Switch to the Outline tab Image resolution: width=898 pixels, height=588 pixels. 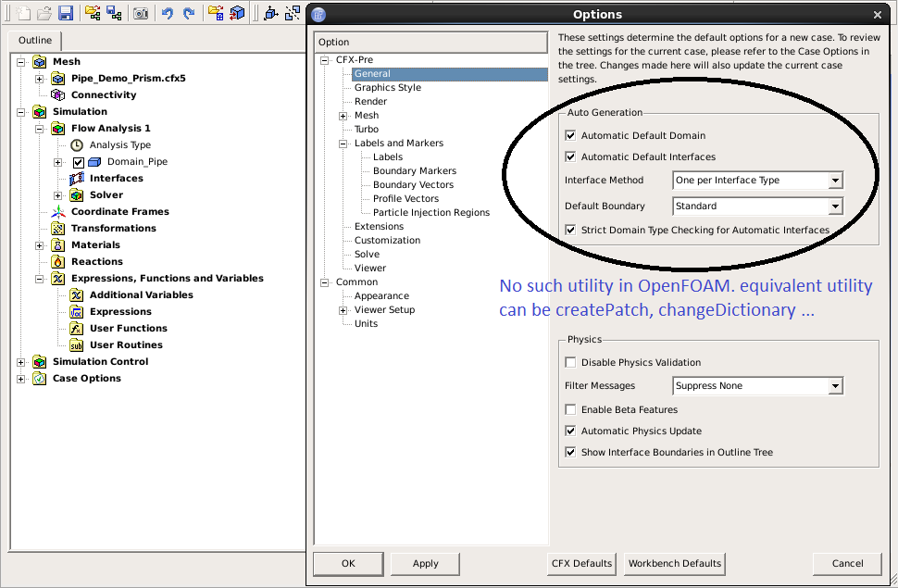coord(35,40)
